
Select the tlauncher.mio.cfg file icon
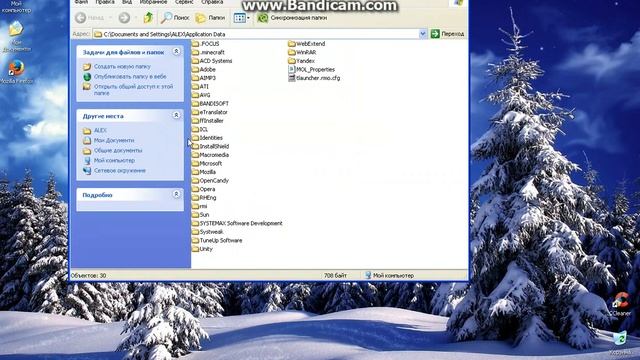(291, 78)
